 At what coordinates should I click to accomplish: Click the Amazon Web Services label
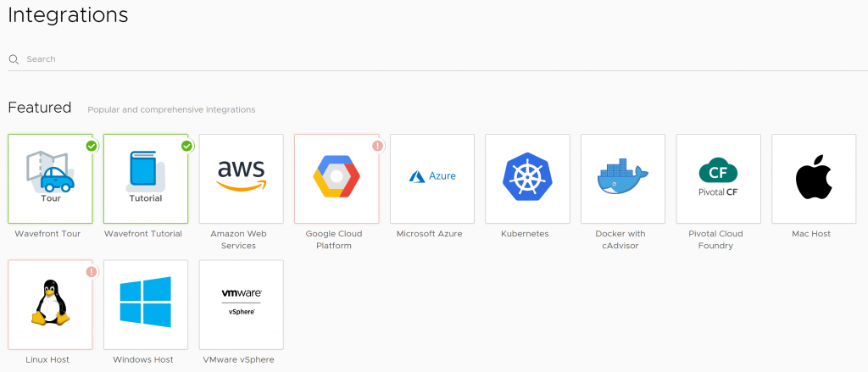coord(238,240)
